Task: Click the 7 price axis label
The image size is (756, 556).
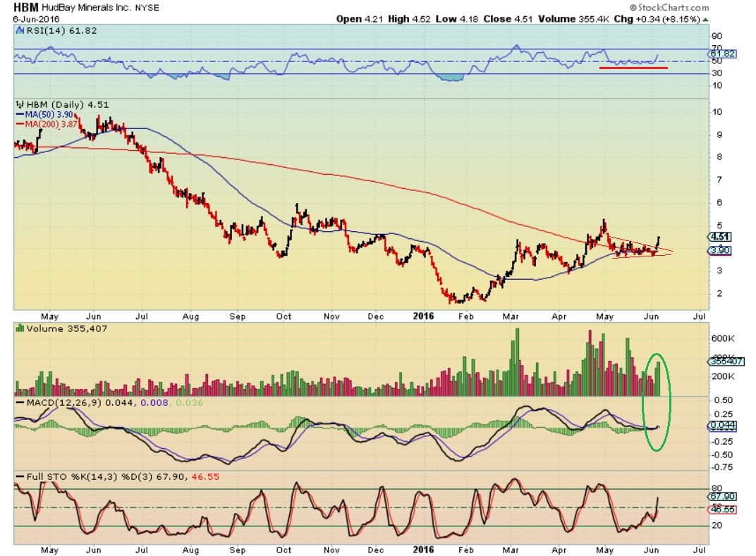Action: (719, 180)
